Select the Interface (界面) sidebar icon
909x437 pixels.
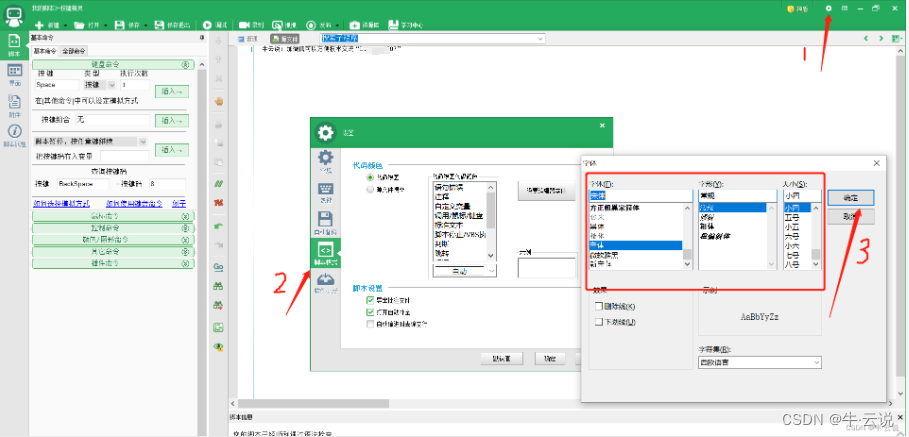[14, 75]
